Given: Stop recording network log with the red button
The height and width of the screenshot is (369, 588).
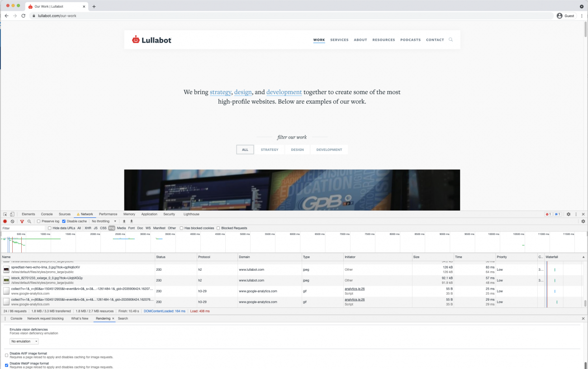Looking at the screenshot, I should click(5, 221).
